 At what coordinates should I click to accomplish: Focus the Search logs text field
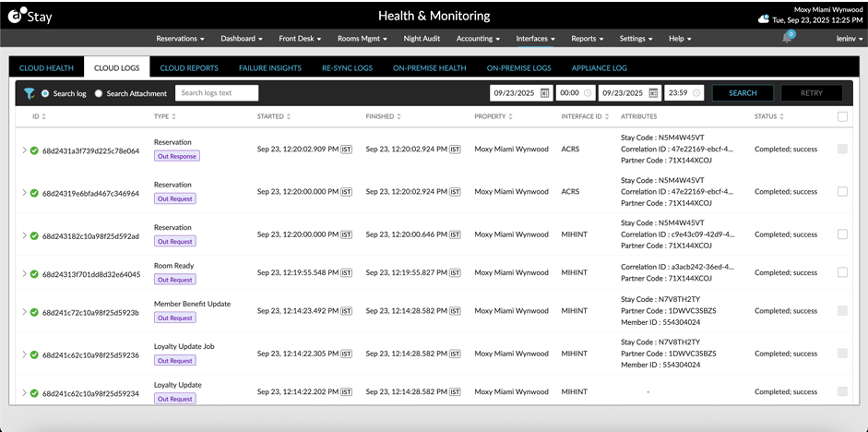(217, 93)
